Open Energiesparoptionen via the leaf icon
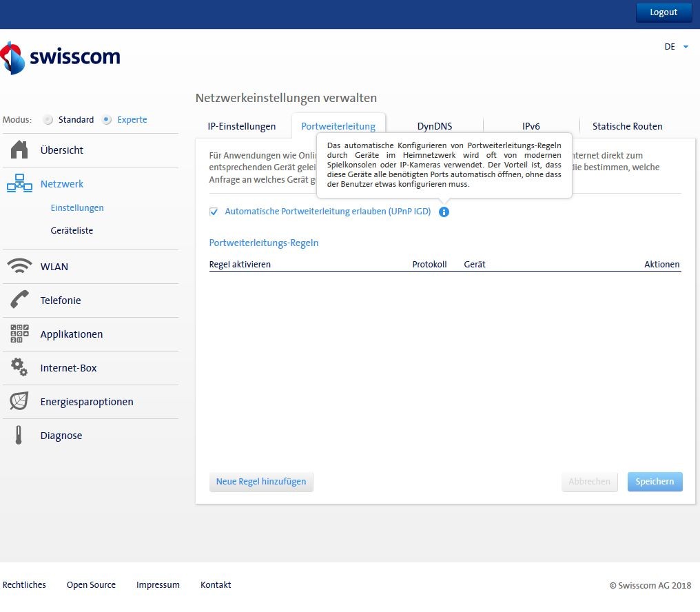Screen dimensions: 700x612 coord(19,401)
